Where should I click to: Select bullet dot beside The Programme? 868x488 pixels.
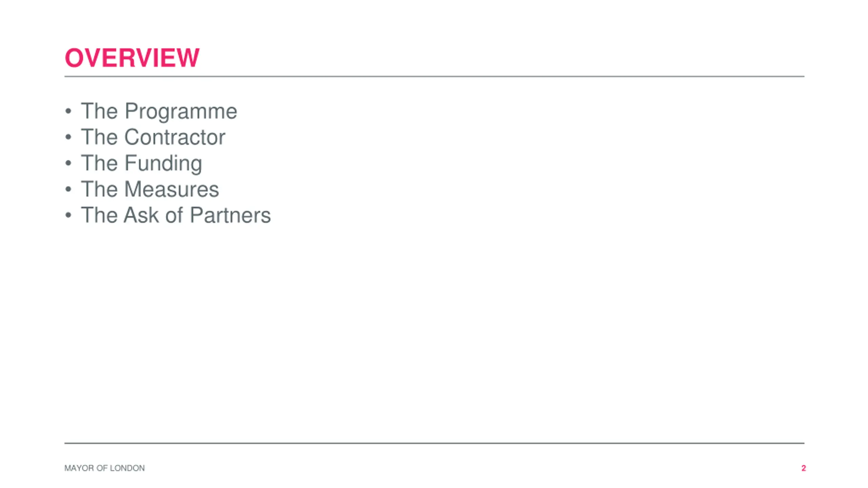click(x=68, y=111)
